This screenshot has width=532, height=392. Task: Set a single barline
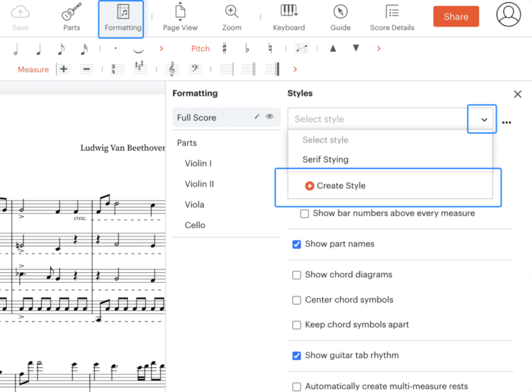(227, 69)
